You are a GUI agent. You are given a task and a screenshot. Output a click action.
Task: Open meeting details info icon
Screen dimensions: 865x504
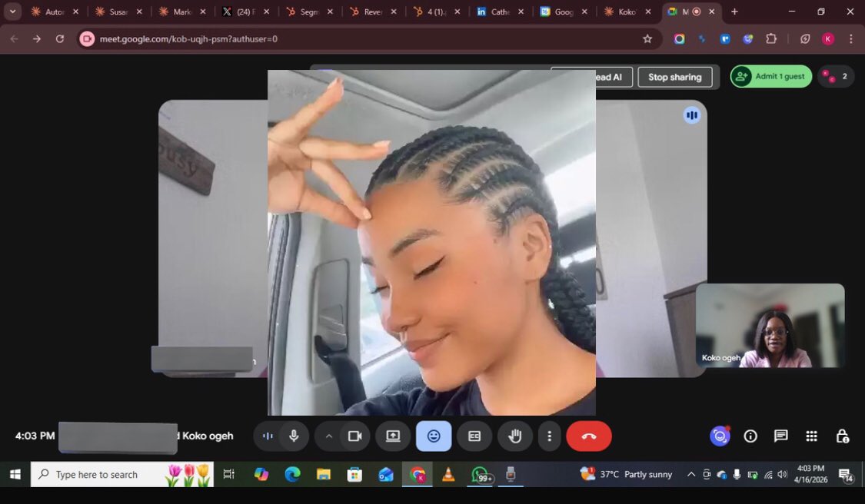point(750,436)
